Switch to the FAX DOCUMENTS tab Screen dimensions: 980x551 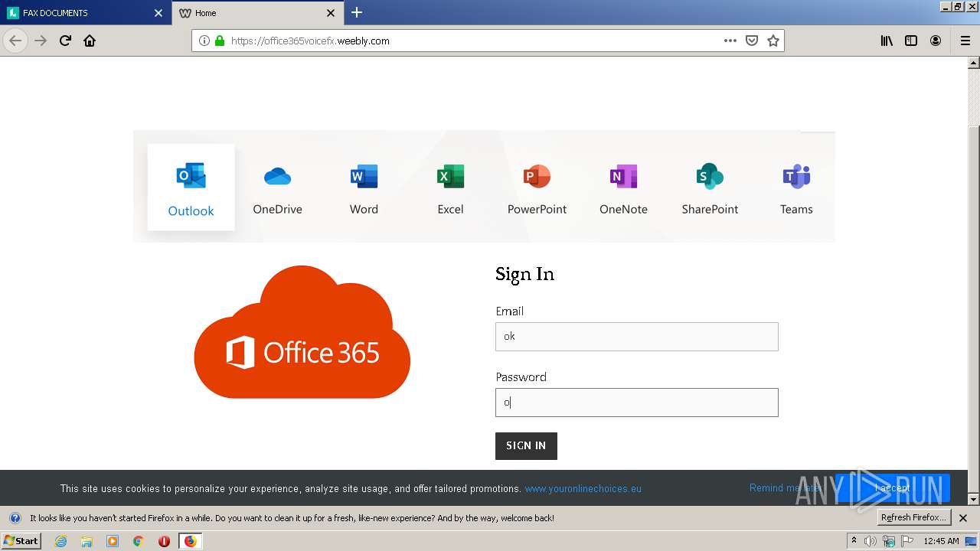pyautogui.click(x=84, y=13)
